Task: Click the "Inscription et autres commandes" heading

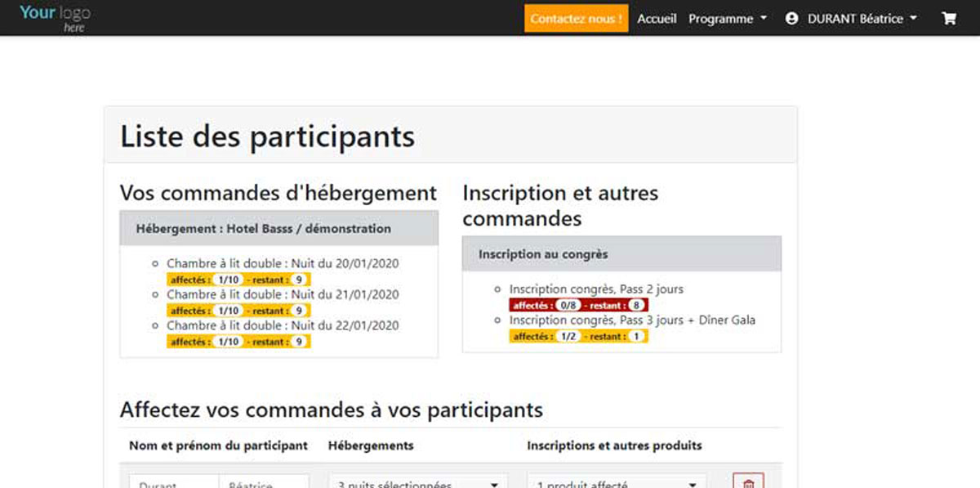Action: (x=560, y=206)
